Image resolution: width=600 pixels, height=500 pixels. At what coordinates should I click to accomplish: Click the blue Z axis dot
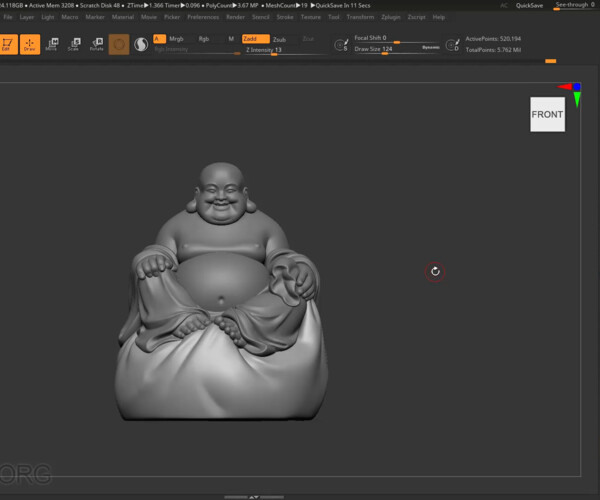[577, 87]
